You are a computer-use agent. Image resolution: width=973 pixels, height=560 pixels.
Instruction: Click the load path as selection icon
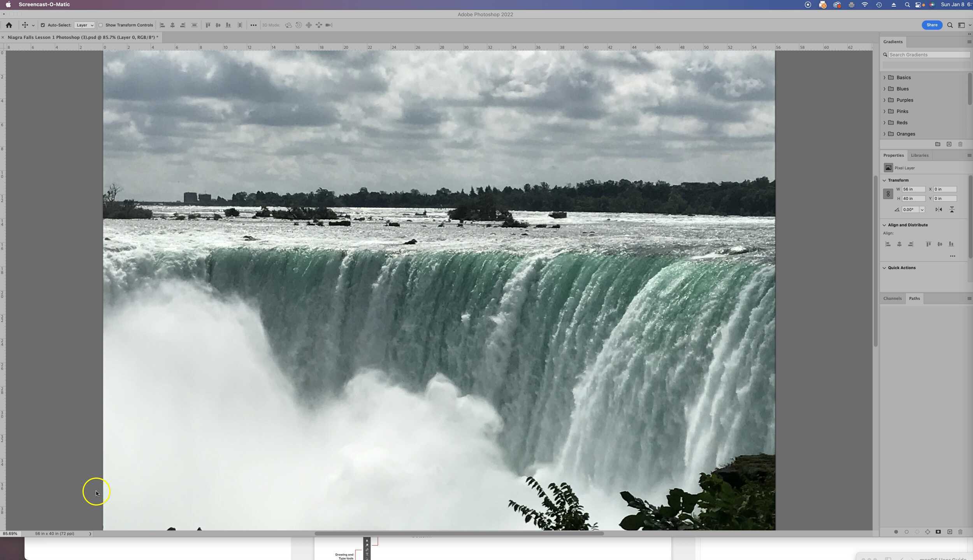pyautogui.click(x=917, y=532)
